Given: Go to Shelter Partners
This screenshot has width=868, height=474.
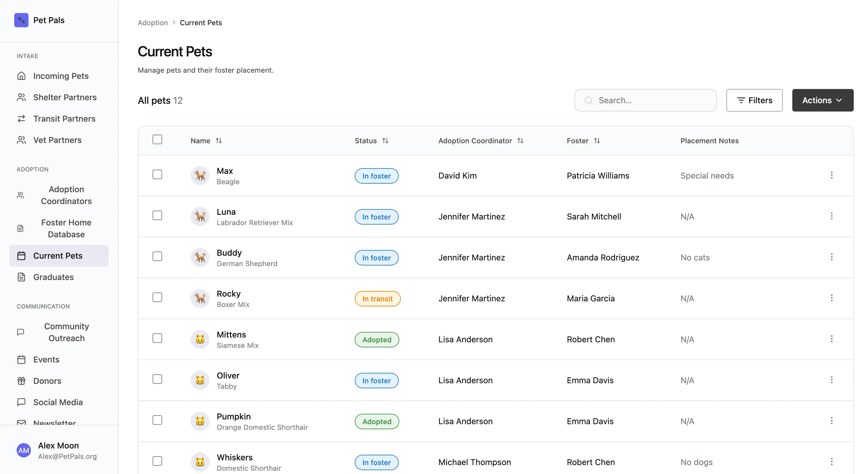Looking at the screenshot, I should click(59, 97).
